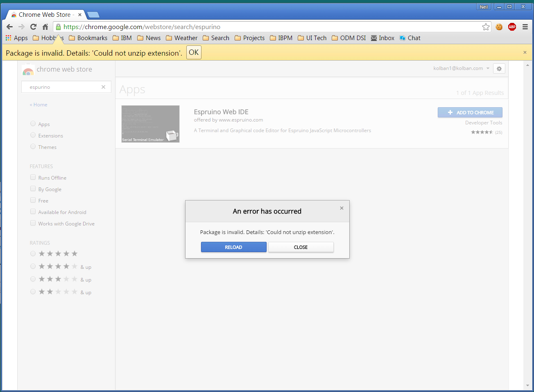Open the cookie extension icon
This screenshot has width=534, height=392.
click(499, 27)
